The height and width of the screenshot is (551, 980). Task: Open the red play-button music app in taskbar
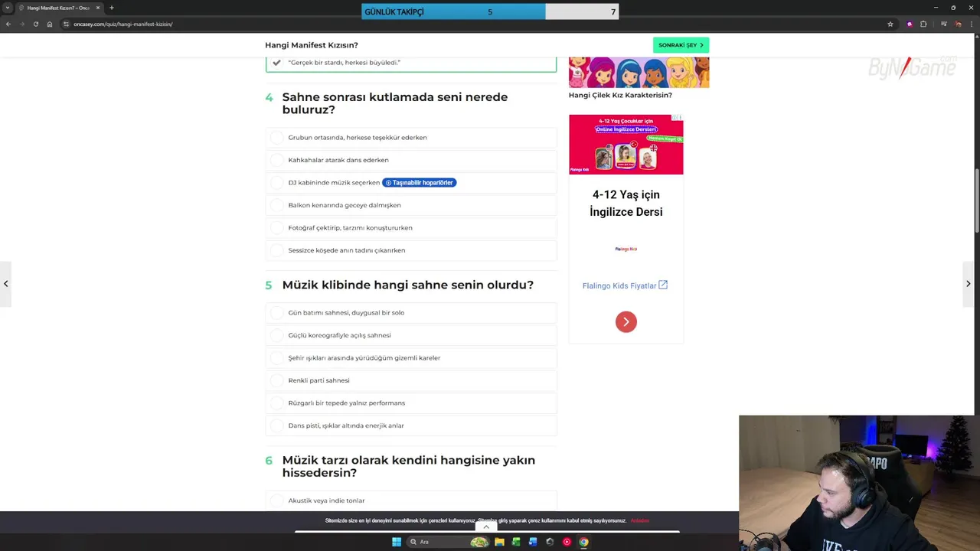[x=567, y=542]
